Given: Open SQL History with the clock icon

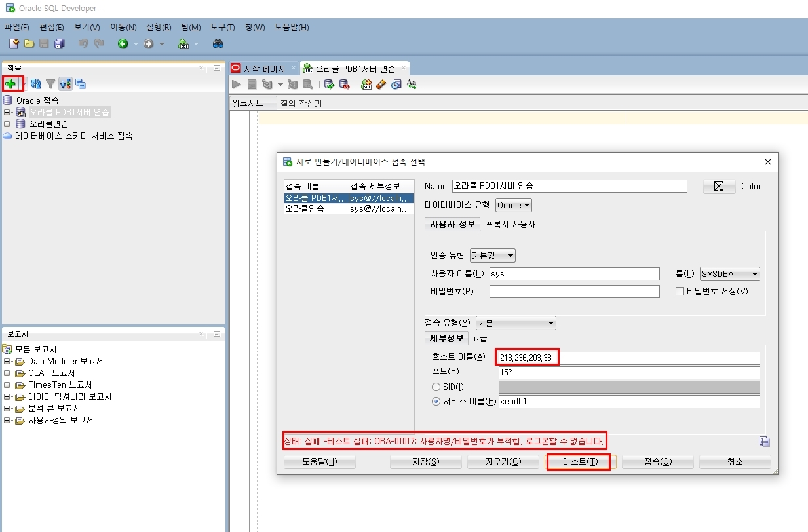Looking at the screenshot, I should [x=396, y=84].
